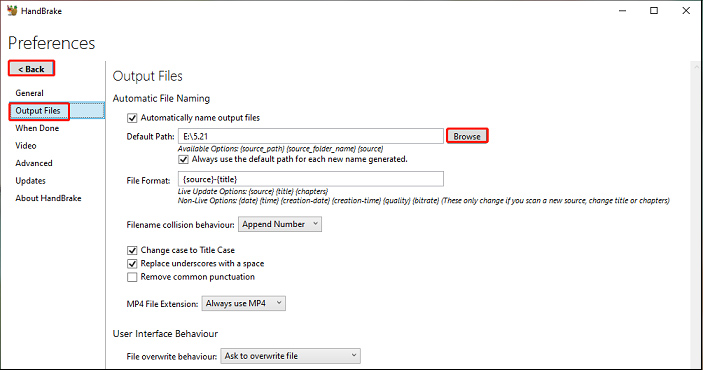703x370 pixels.
Task: Close the HandBrake window
Action: point(686,11)
